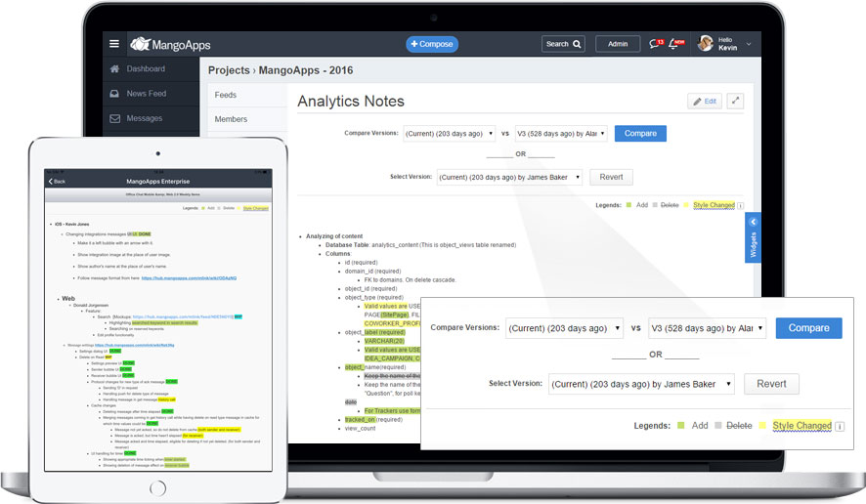Click the small Revert button in the page
866x504 pixels.
[611, 177]
